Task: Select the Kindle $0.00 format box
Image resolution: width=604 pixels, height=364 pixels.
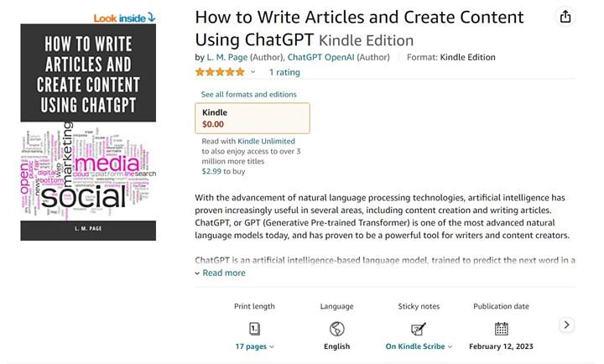Action: click(x=253, y=118)
